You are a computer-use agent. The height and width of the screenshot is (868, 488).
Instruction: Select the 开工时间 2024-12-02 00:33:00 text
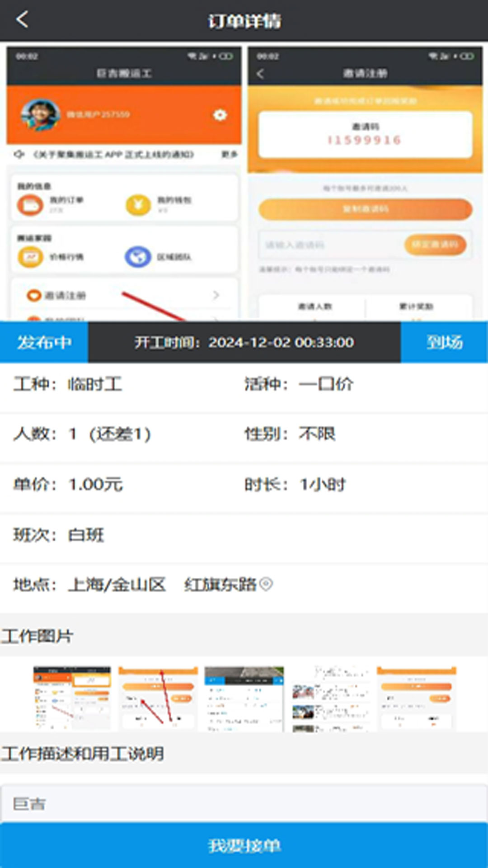[244, 342]
